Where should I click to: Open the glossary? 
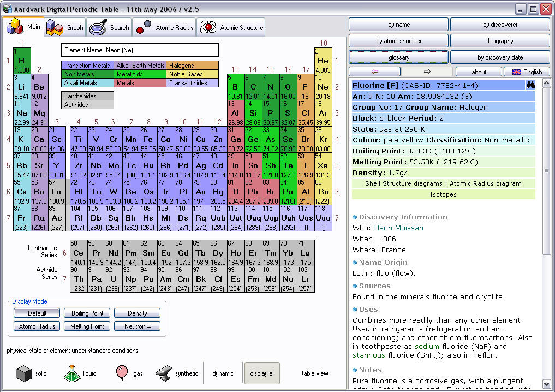[398, 57]
